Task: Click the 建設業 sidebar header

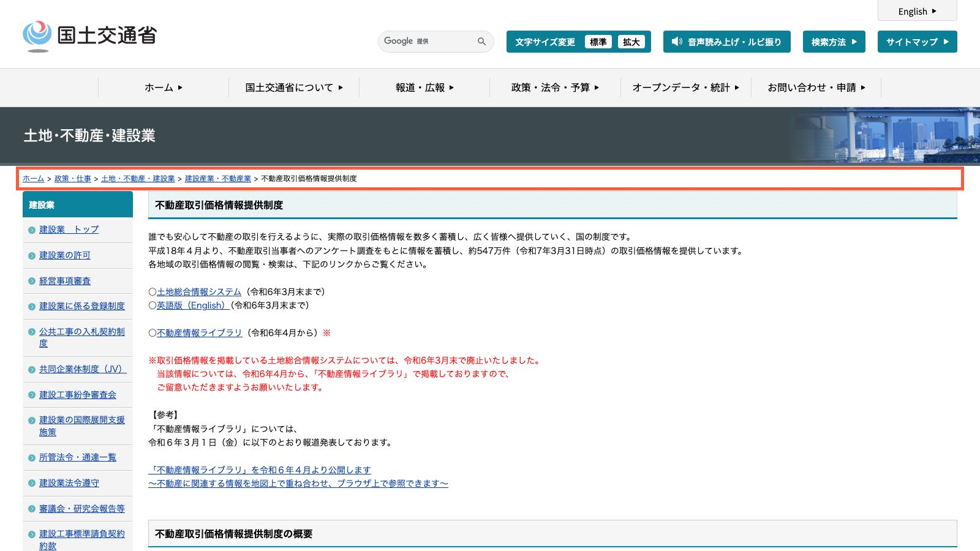Action: (x=78, y=204)
